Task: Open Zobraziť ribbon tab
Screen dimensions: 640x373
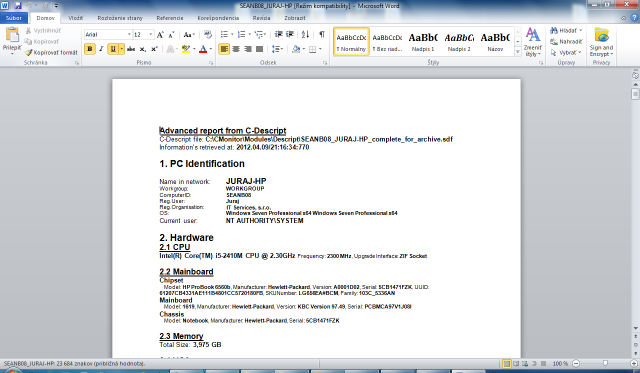Action: coord(295,18)
